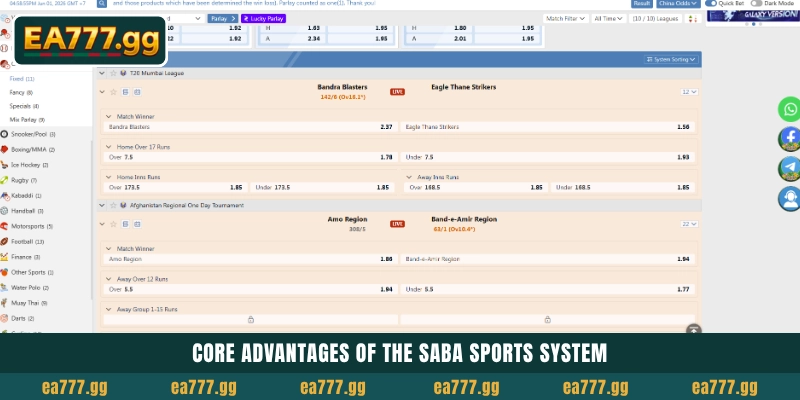The width and height of the screenshot is (800, 400).
Task: Select Over 5.5 Away Over 12 Runs odds
Action: coord(249,289)
